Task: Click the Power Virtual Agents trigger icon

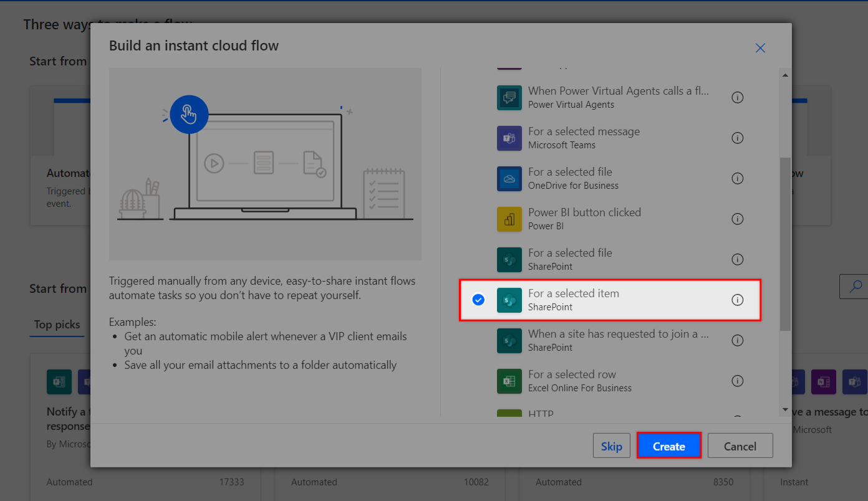Action: [509, 98]
